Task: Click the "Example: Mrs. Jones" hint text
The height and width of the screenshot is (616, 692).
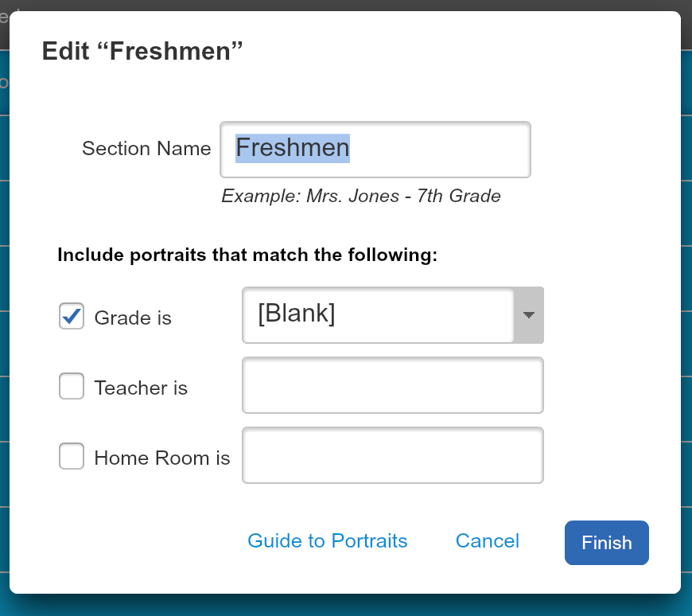Action: 361,196
